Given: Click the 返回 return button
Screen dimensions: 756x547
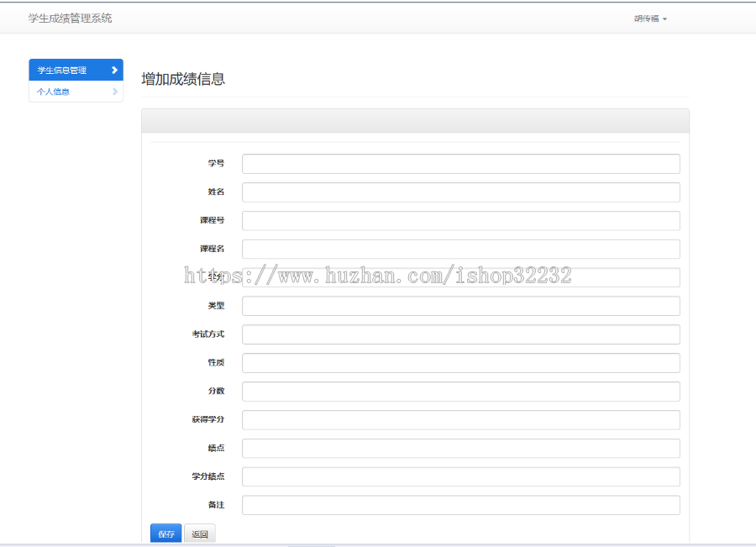Looking at the screenshot, I should click(x=199, y=533).
